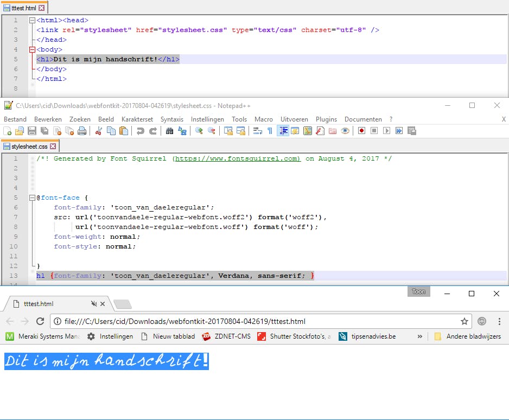Switch to the stylesheet.css tab

(29, 147)
